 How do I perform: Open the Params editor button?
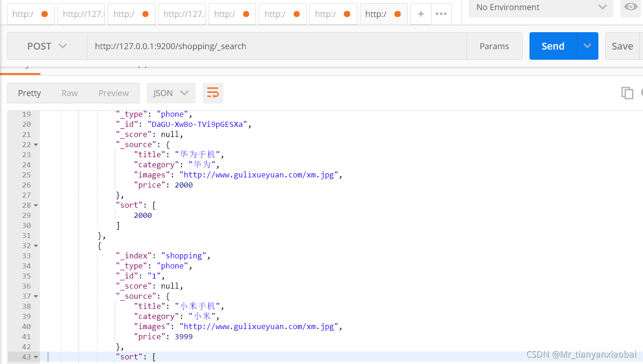coord(494,46)
